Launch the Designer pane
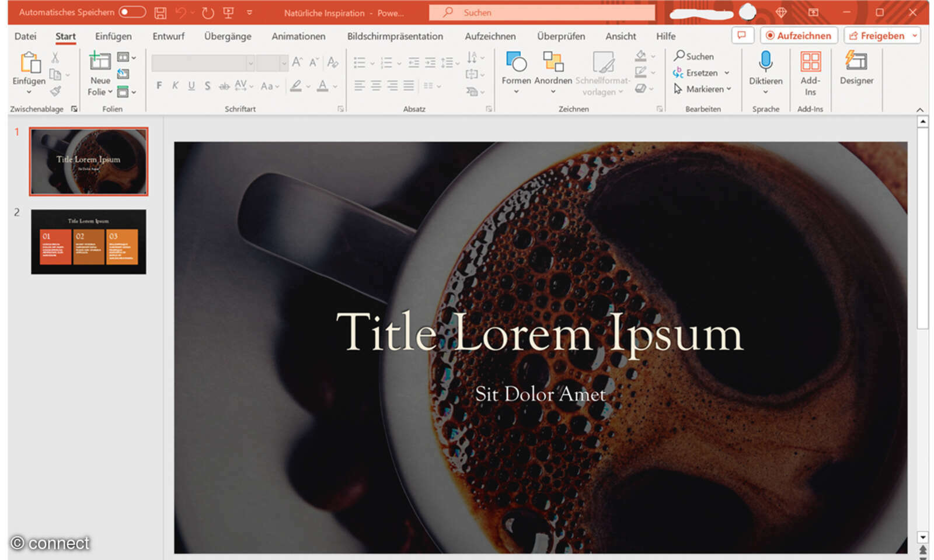The image size is (934, 560). 856,70
